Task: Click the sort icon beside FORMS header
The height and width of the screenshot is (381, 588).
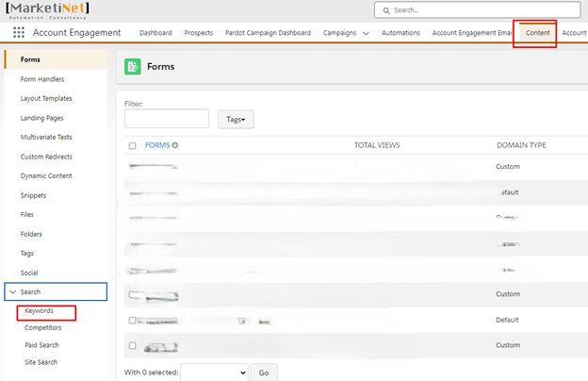Action: 174,145
